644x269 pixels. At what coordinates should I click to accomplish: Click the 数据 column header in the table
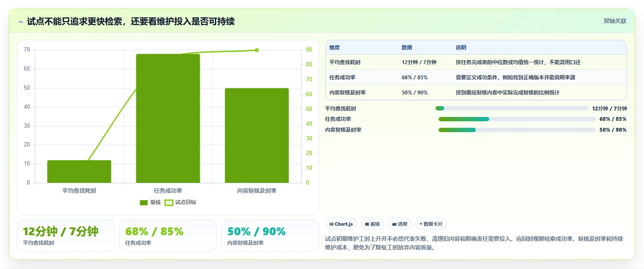click(407, 48)
